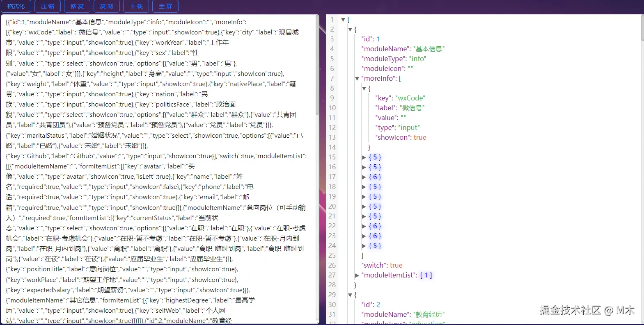This screenshot has width=644, height=325.
Task: Collapse the root array on line 1
Action: (x=343, y=20)
